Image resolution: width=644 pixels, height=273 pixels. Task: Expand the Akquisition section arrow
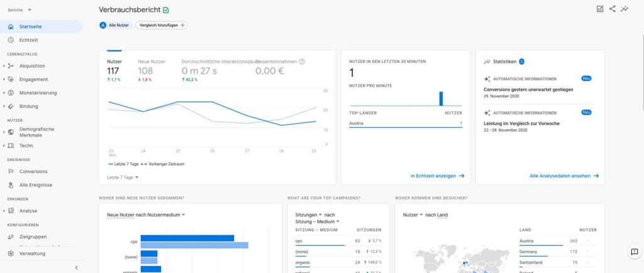tap(4, 66)
